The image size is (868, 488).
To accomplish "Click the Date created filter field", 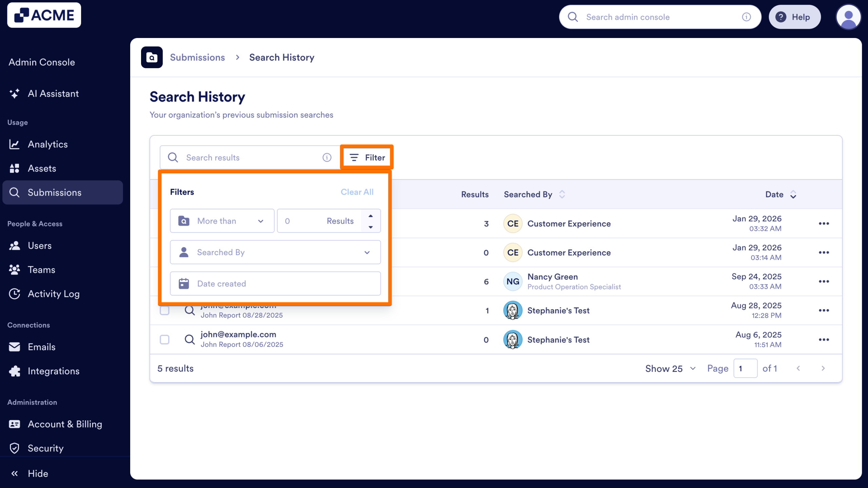I will tap(275, 283).
